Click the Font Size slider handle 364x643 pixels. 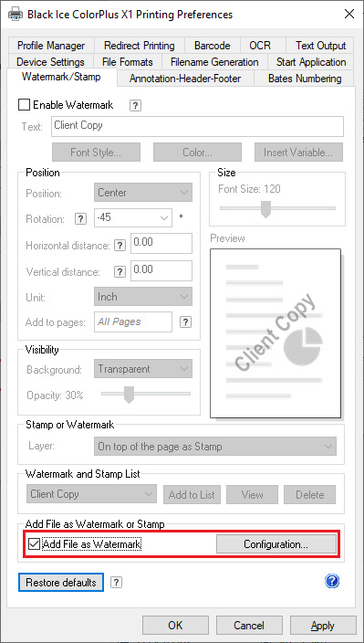tap(266, 209)
